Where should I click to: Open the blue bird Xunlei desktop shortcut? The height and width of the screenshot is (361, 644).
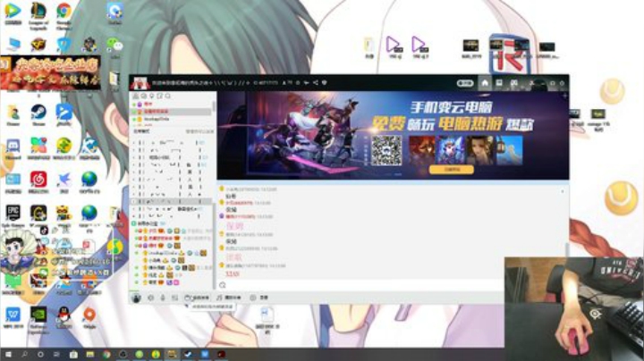point(64,180)
